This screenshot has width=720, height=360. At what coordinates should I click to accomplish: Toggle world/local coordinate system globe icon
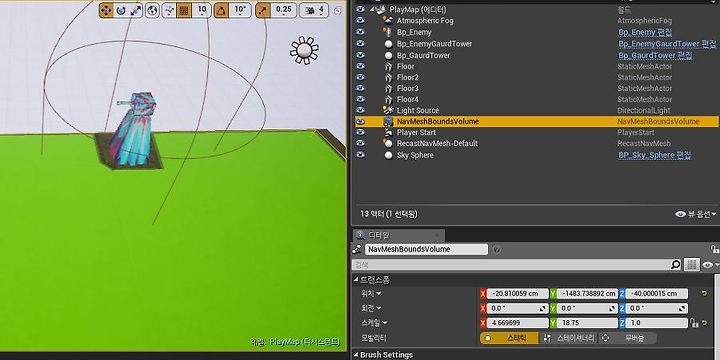click(152, 10)
